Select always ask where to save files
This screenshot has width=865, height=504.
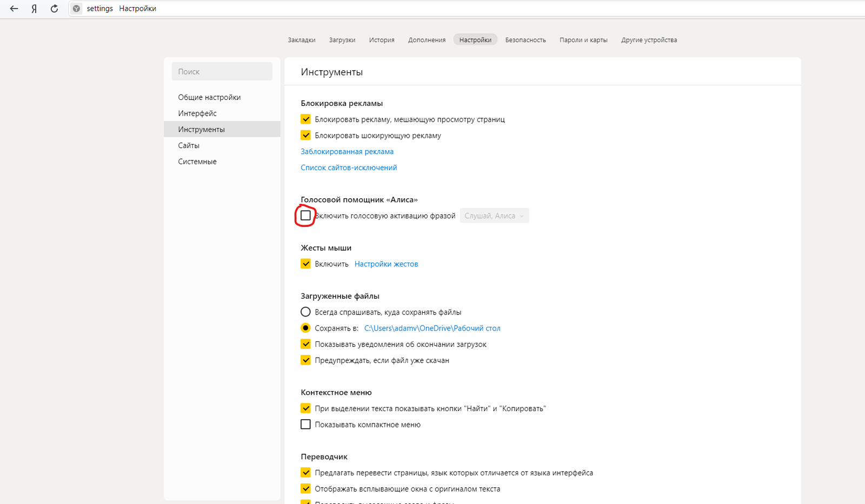pos(305,312)
